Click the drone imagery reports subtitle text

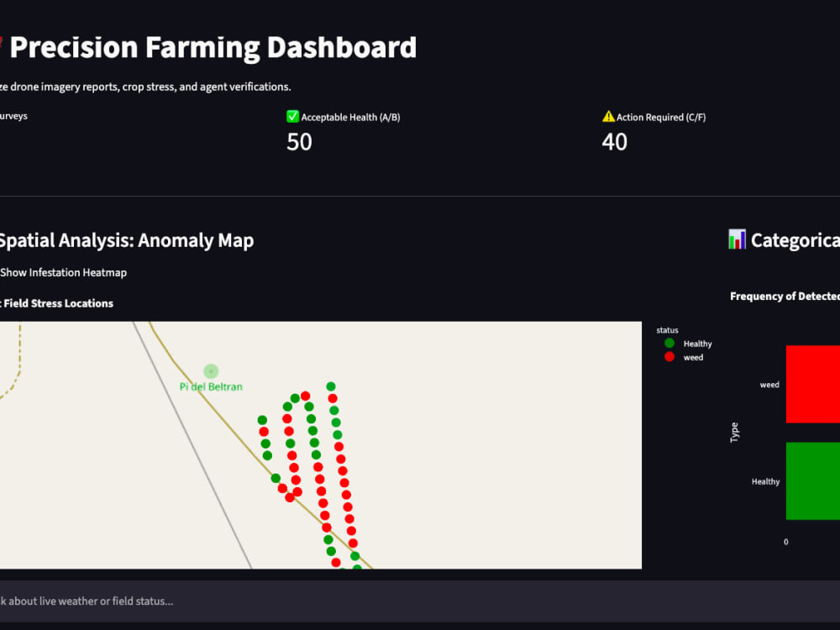(x=145, y=87)
